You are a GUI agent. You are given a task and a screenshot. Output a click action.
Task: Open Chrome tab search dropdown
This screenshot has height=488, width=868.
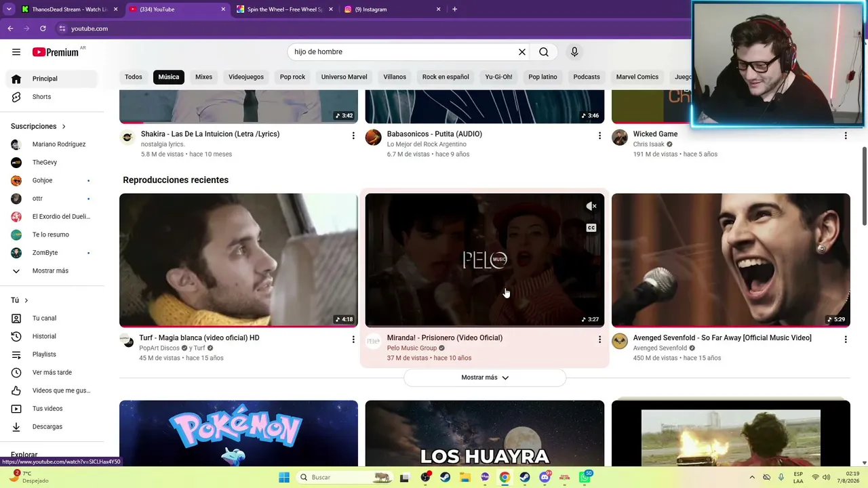9,9
